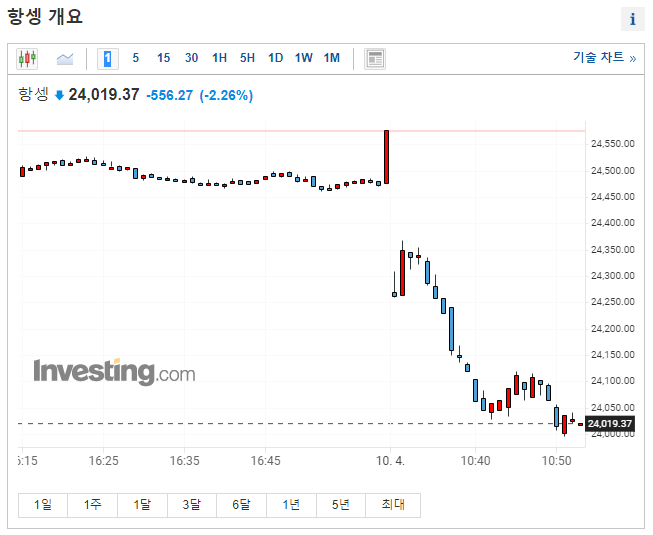Click the Investing.com watermark logo

tap(115, 371)
